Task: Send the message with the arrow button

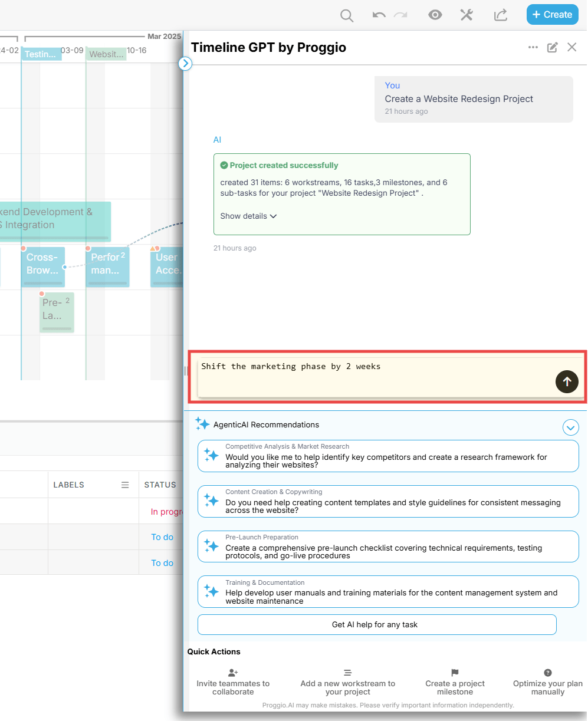Action: click(x=567, y=381)
